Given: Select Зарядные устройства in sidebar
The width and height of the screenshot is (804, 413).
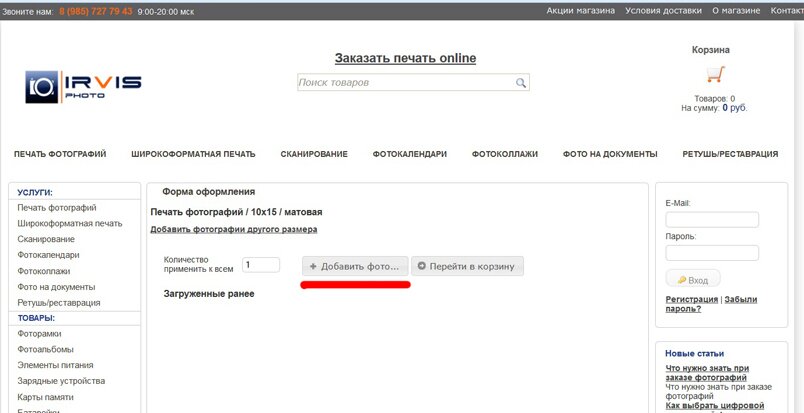Looking at the screenshot, I should click(61, 381).
